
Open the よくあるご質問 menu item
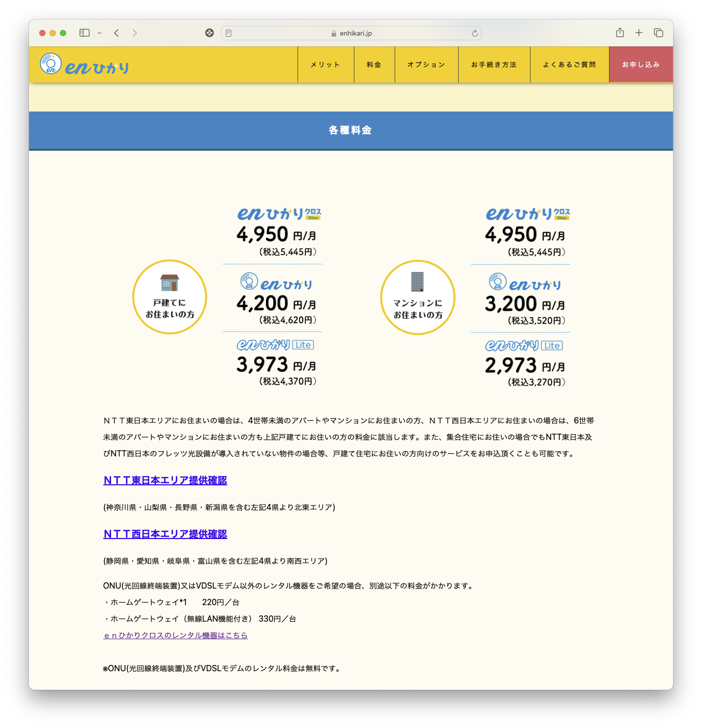[x=569, y=65]
